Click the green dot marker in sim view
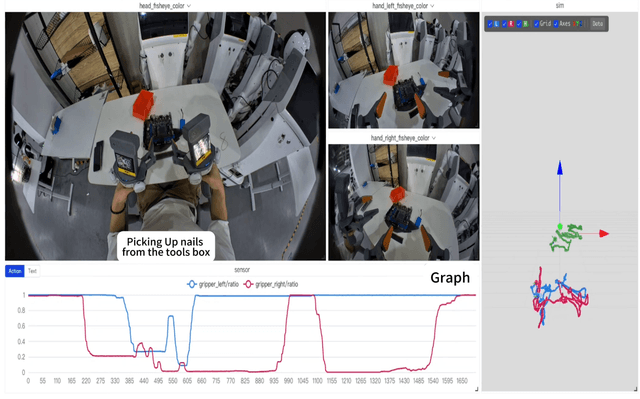 click(x=560, y=226)
